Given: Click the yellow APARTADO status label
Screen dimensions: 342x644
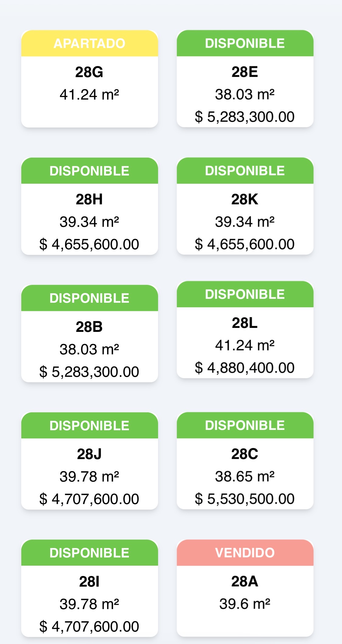Looking at the screenshot, I should pos(89,43).
